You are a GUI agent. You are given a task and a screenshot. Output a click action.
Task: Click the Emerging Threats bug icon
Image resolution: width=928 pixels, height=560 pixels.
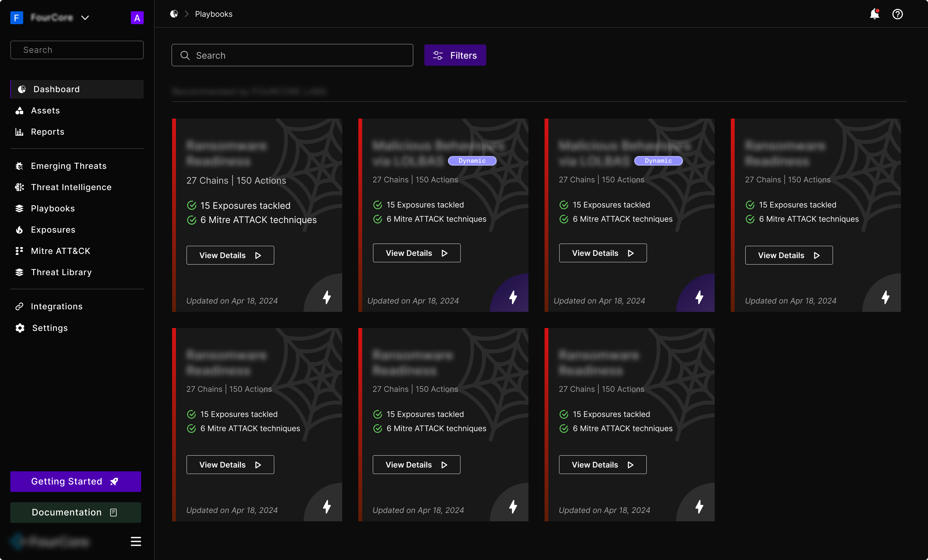click(19, 166)
